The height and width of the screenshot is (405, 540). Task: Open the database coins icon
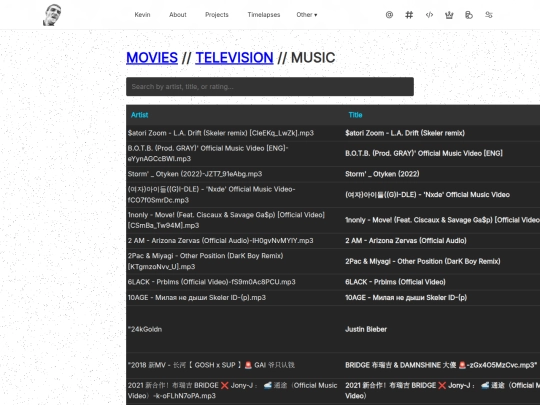pyautogui.click(x=469, y=15)
